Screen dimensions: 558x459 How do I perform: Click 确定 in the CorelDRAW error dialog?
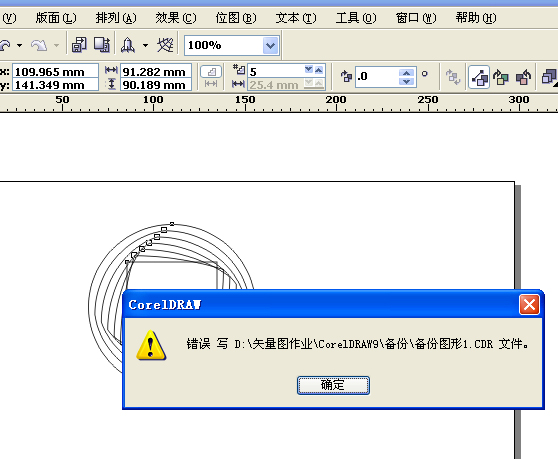(333, 385)
